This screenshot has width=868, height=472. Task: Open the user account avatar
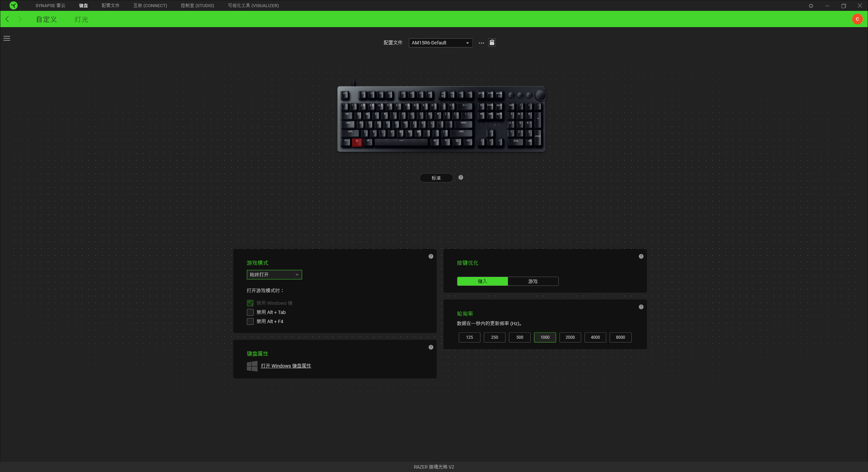click(857, 19)
